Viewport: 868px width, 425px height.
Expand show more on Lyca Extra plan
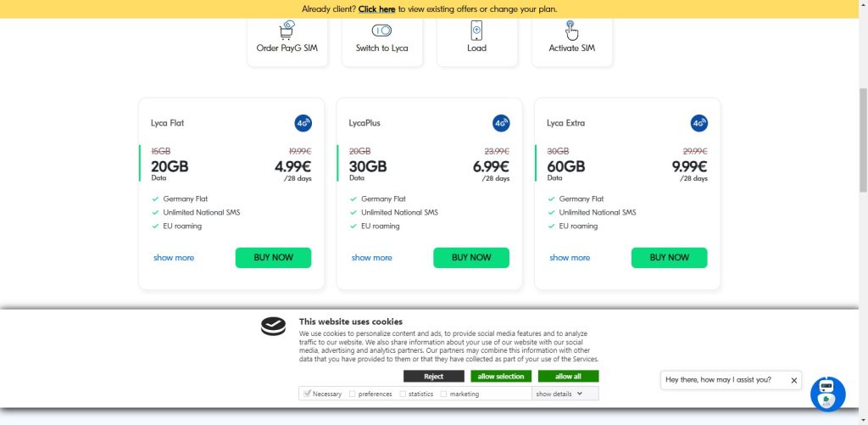click(570, 258)
